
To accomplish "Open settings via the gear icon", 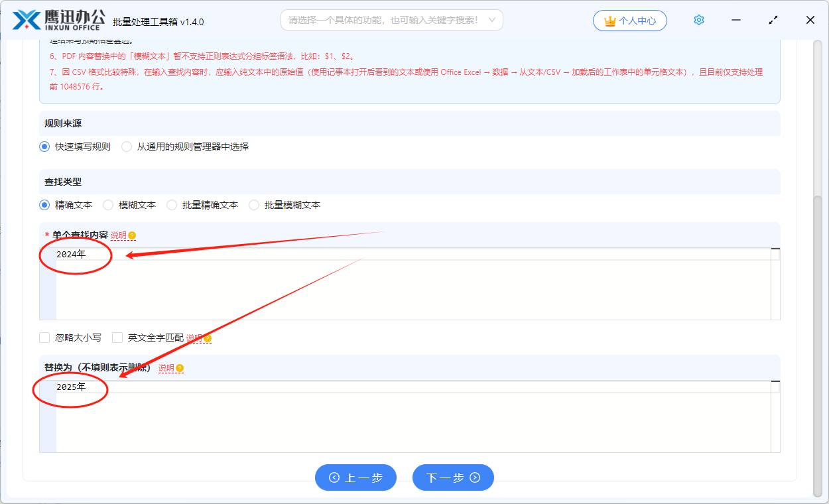I will (698, 20).
